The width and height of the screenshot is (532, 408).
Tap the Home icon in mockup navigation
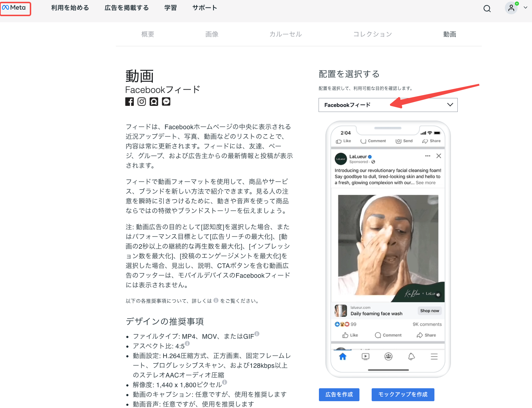point(343,356)
